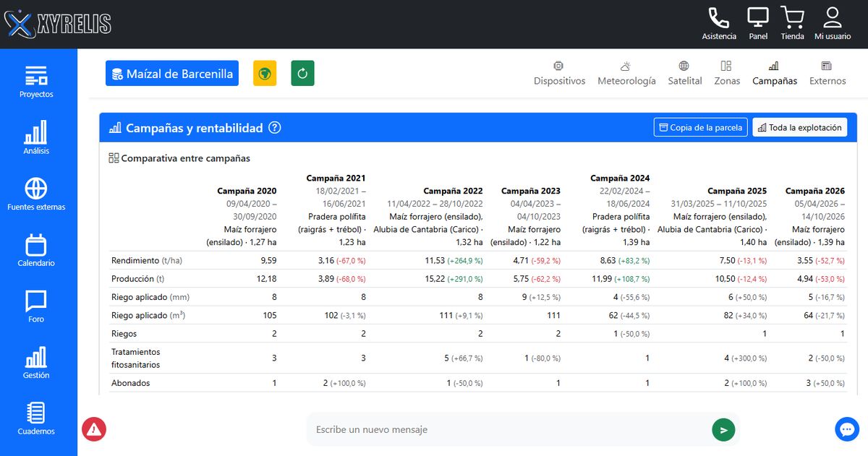Open Mi usuario profile
This screenshot has width=868, height=456.
pyautogui.click(x=833, y=24)
